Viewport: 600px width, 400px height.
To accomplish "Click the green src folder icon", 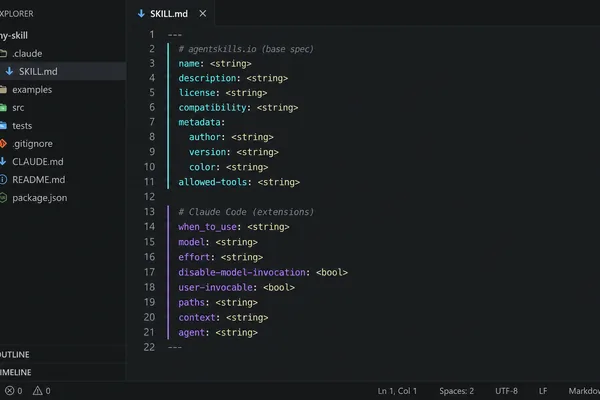I will [3, 108].
